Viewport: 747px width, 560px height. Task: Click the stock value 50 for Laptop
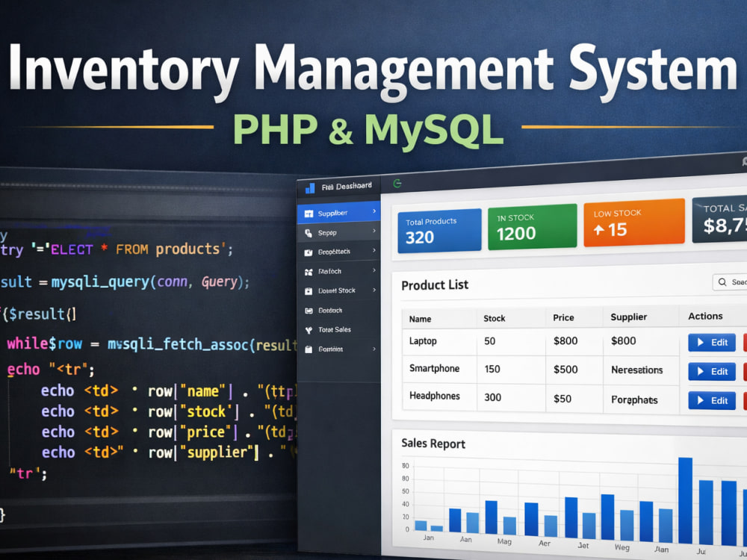tap(490, 341)
